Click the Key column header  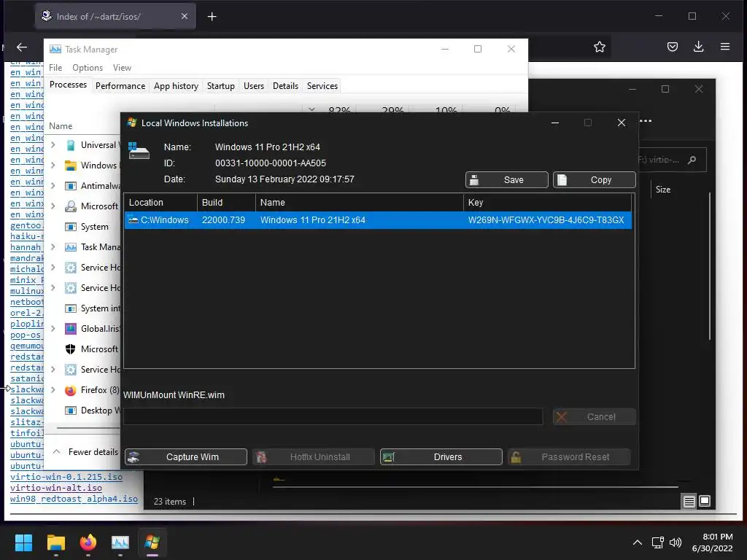point(547,203)
